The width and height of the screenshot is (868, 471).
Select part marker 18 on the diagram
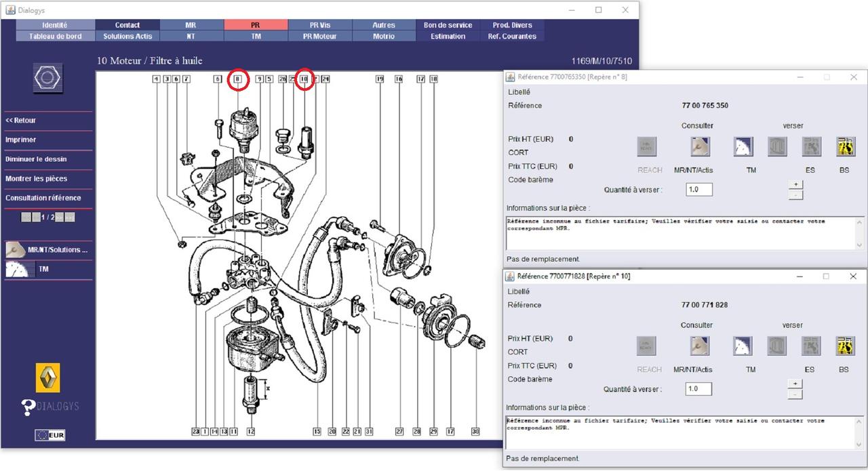(x=434, y=79)
